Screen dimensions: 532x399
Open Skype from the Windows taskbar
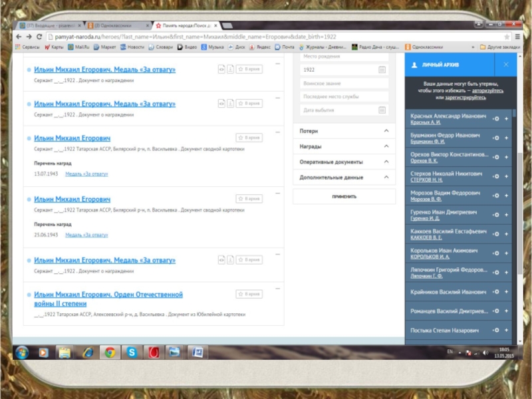132,352
